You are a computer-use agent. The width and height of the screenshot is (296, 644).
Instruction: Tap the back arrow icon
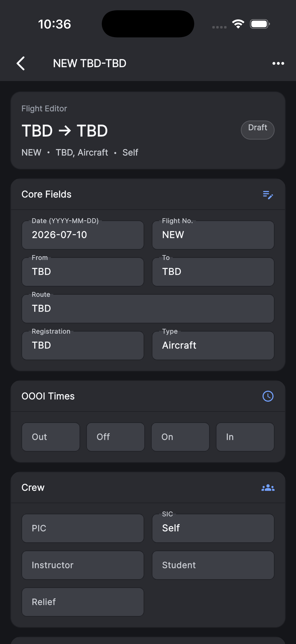tap(21, 63)
